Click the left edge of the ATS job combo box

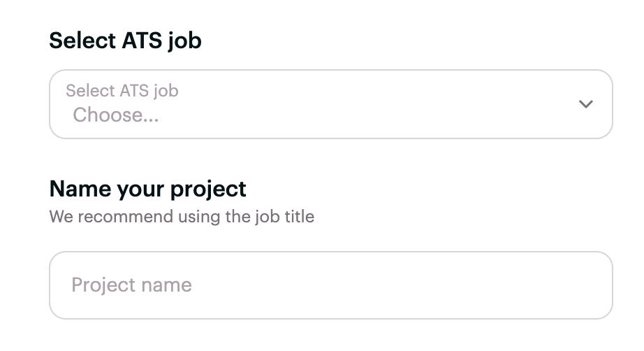coord(57,104)
